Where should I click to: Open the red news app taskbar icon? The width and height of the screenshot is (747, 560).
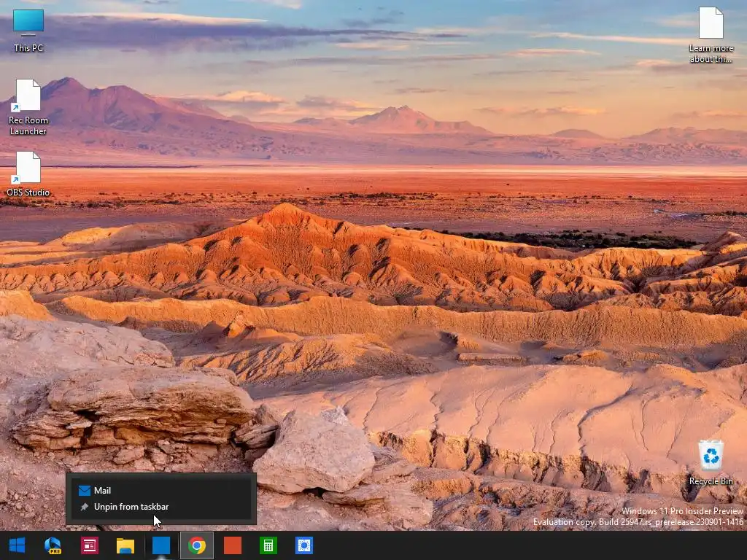pyautogui.click(x=90, y=545)
